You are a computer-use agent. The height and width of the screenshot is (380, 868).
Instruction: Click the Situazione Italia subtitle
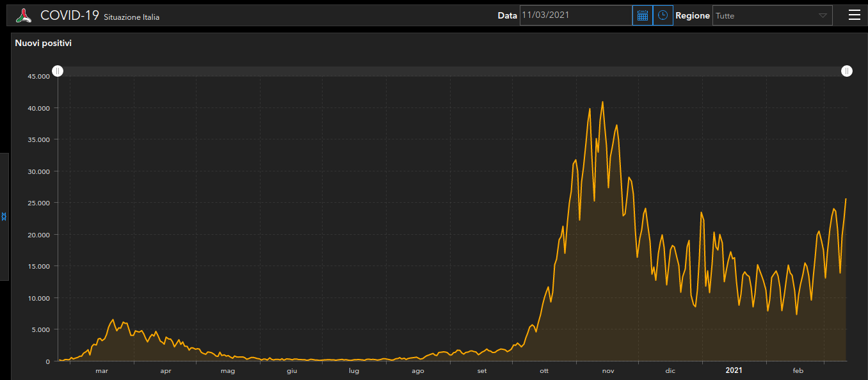(x=131, y=17)
